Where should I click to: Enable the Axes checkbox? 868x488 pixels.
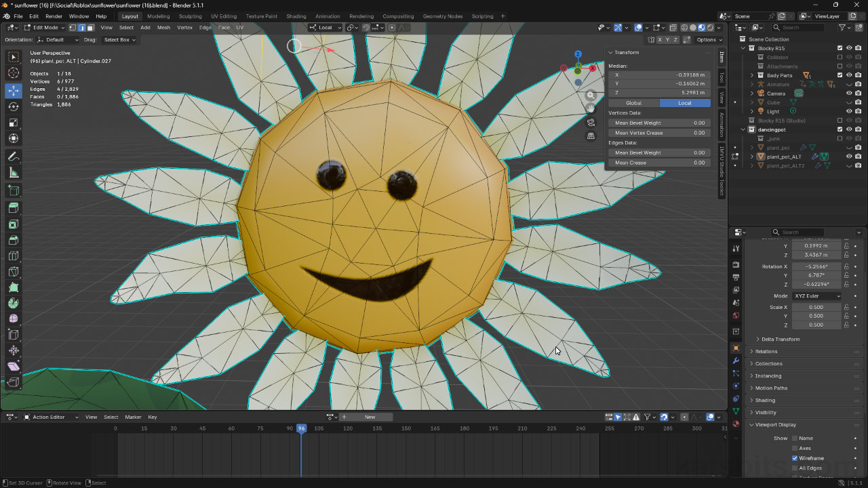pos(795,448)
